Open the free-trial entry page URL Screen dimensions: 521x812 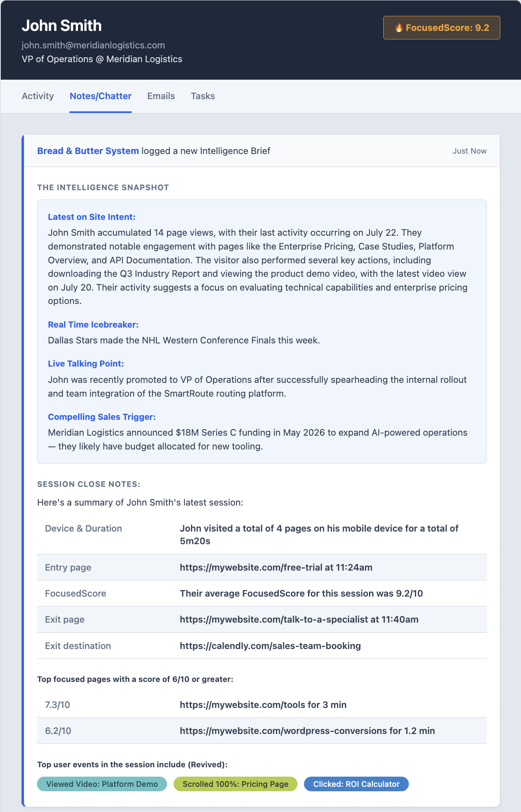[251, 567]
